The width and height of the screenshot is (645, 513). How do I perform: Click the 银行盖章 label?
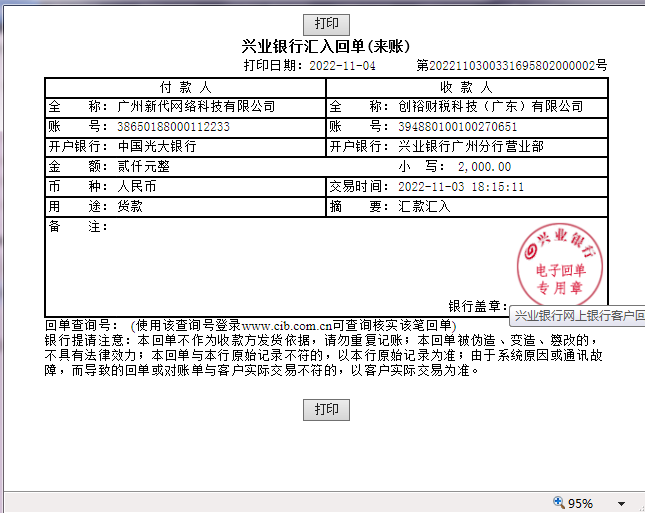[x=478, y=306]
